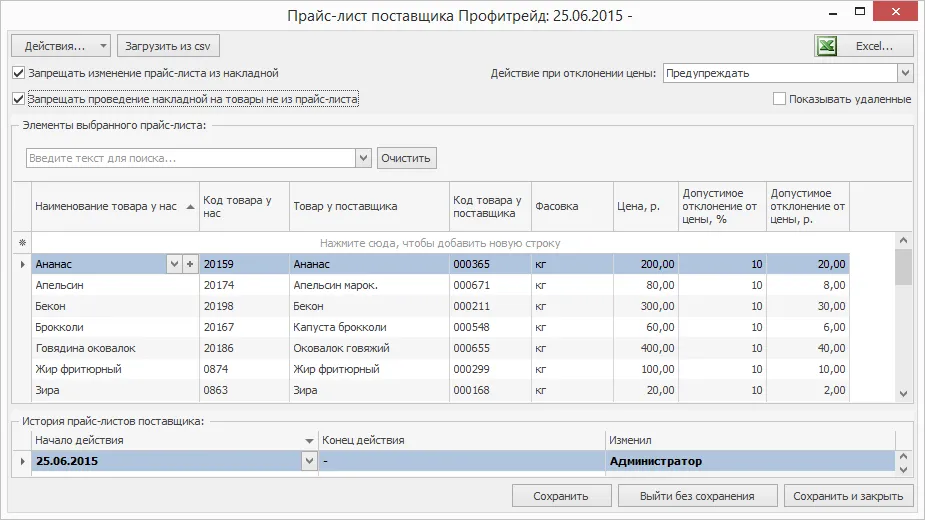
Task: Select the Брокколи product cell
Action: tap(116, 327)
